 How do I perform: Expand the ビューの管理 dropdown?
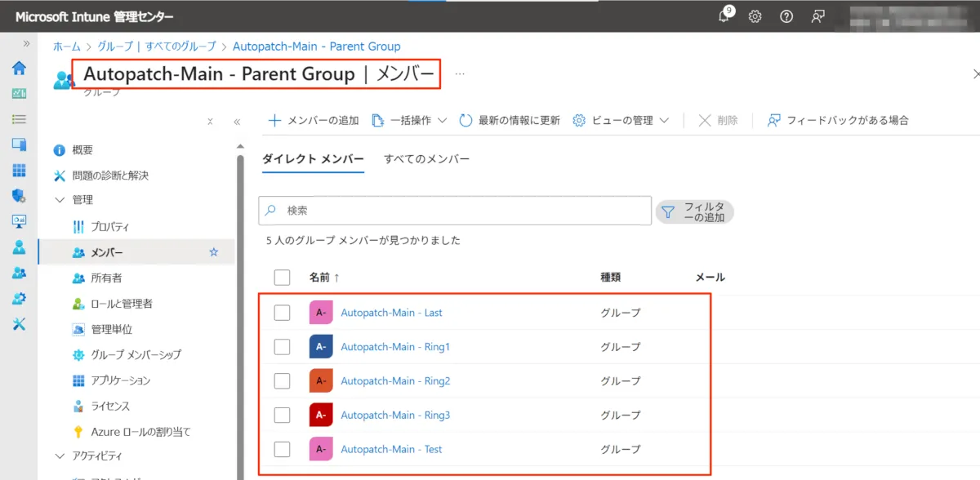click(621, 120)
